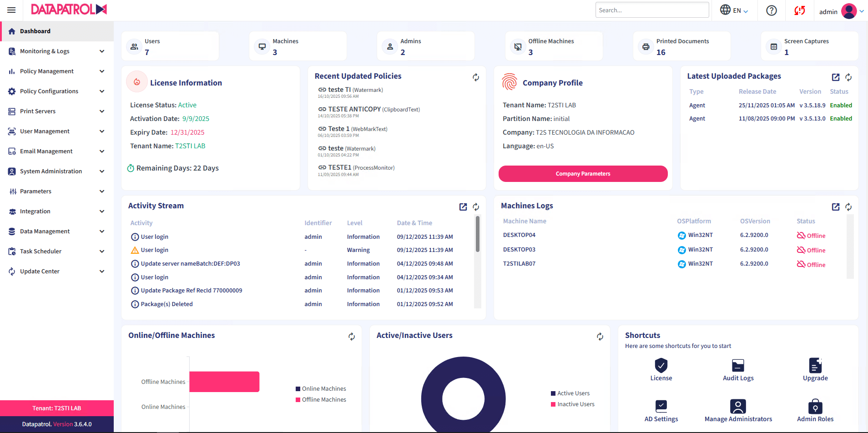Click the hamburger menu icon
868x433 pixels.
(x=11, y=10)
